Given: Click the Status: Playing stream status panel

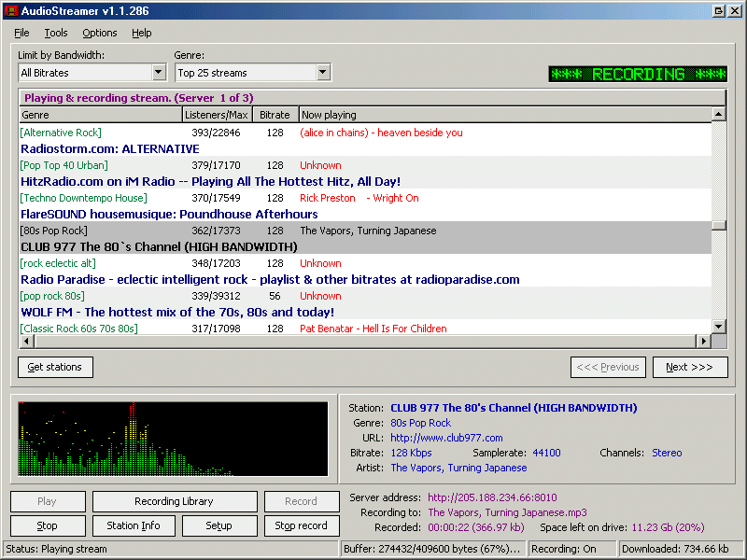Looking at the screenshot, I should coord(171,549).
